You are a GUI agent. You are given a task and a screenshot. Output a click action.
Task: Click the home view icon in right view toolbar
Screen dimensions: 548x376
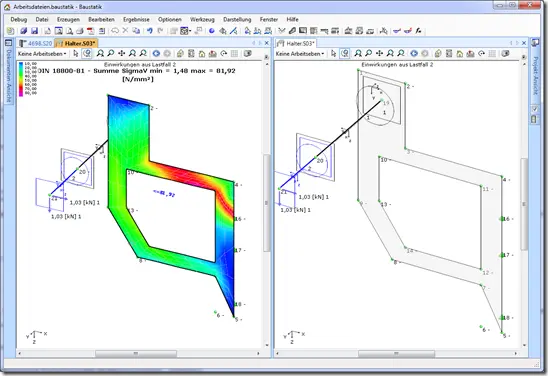click(460, 53)
